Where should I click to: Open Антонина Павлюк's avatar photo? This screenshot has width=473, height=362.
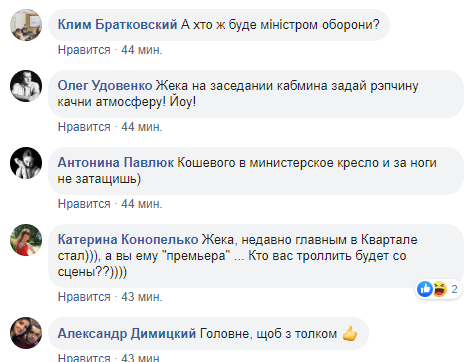[x=26, y=163]
